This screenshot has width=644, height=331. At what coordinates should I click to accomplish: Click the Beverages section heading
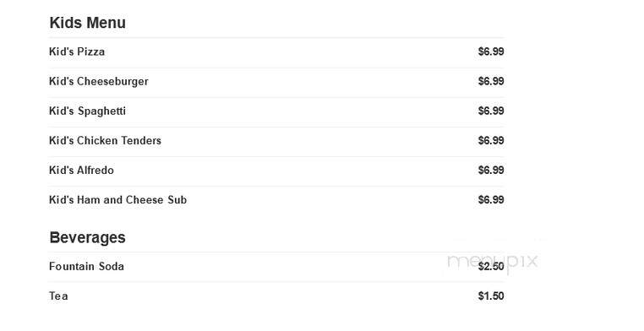pos(88,237)
